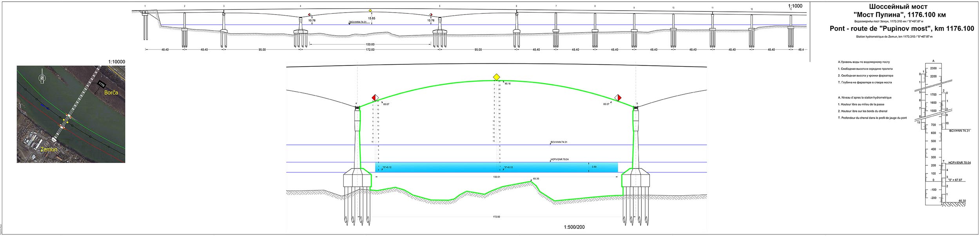This screenshot has height=236, width=980.
Task: Click the black 1176 kilometer marker on the map
Action: [102, 84]
